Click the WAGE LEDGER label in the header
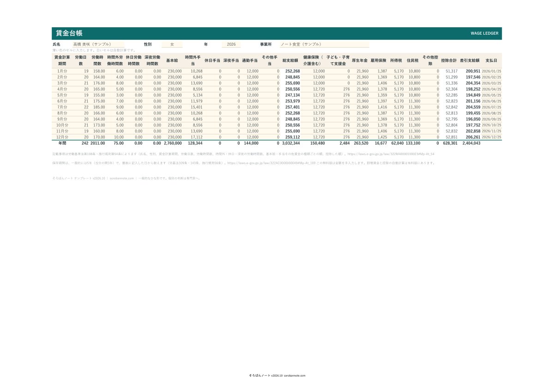The height and width of the screenshot is (392, 554). click(484, 34)
